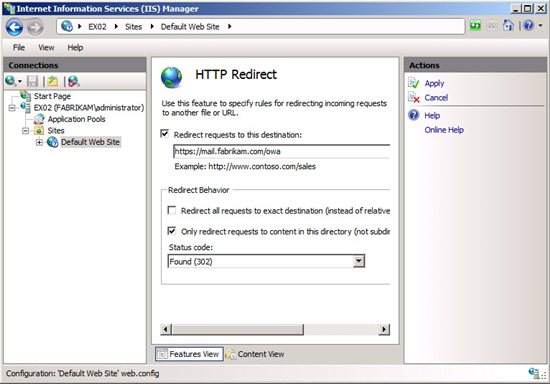Select Default Web Site in tree
This screenshot has height=384, width=550.
(90, 142)
